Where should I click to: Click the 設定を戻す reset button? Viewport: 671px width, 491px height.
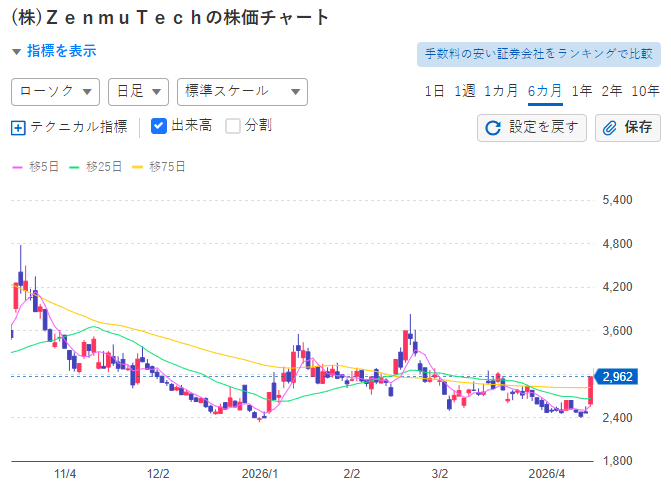pos(531,128)
